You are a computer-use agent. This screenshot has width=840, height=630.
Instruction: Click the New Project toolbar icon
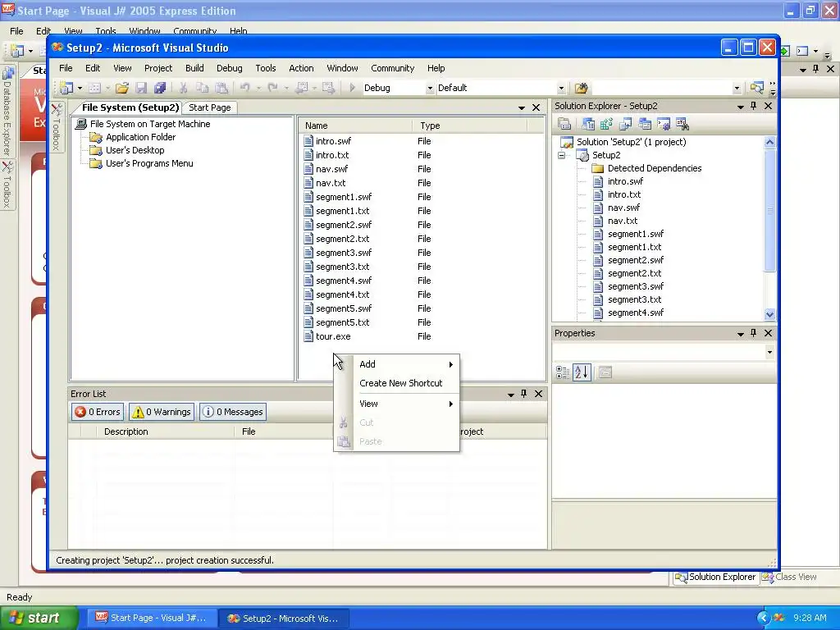pos(67,88)
